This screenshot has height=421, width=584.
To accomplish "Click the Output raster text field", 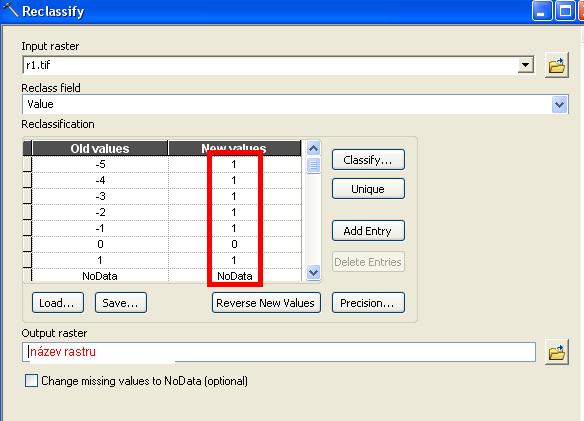I will (x=279, y=352).
